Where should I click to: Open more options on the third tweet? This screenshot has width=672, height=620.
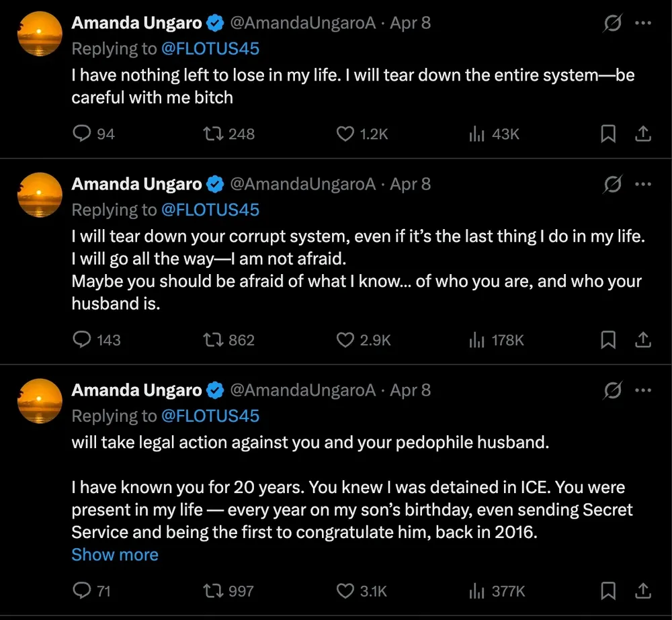click(x=643, y=390)
